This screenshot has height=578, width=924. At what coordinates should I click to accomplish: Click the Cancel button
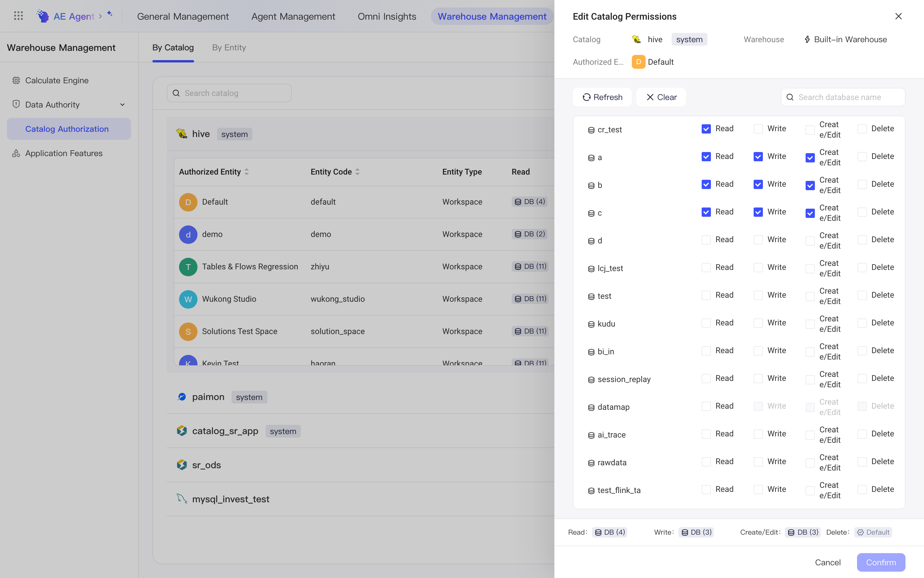(x=828, y=562)
